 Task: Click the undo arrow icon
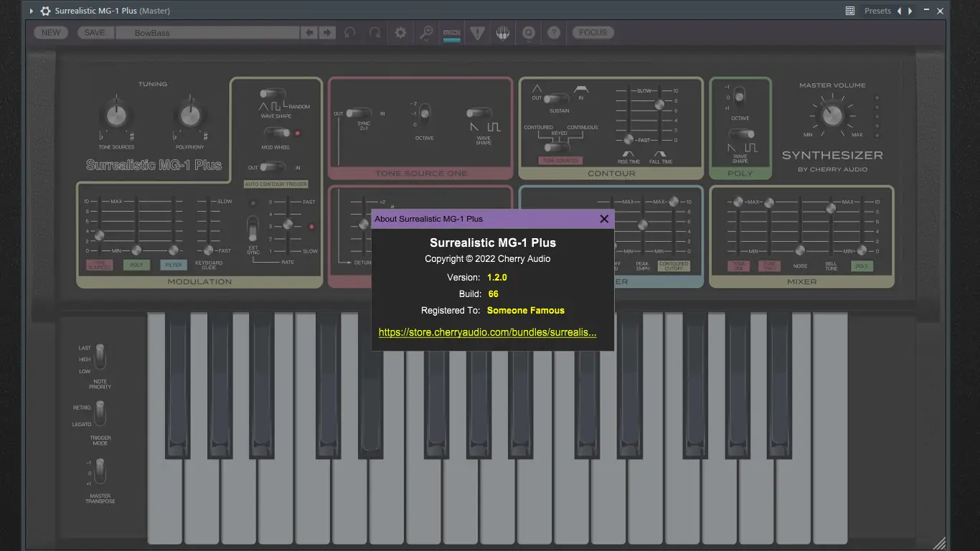pyautogui.click(x=350, y=32)
